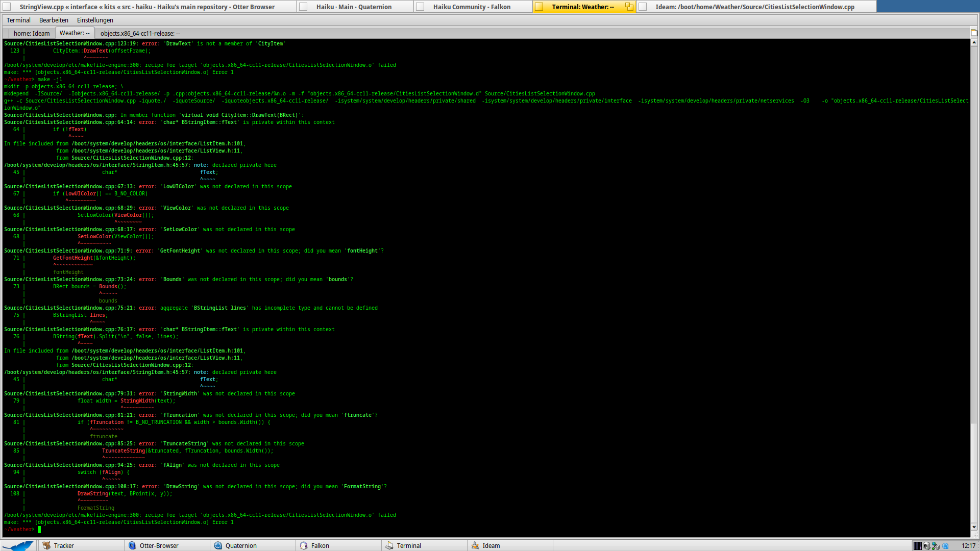The image size is (980, 551).
Task: Activate the 'Haiku · Main - Quaternion' window tab
Action: [354, 7]
